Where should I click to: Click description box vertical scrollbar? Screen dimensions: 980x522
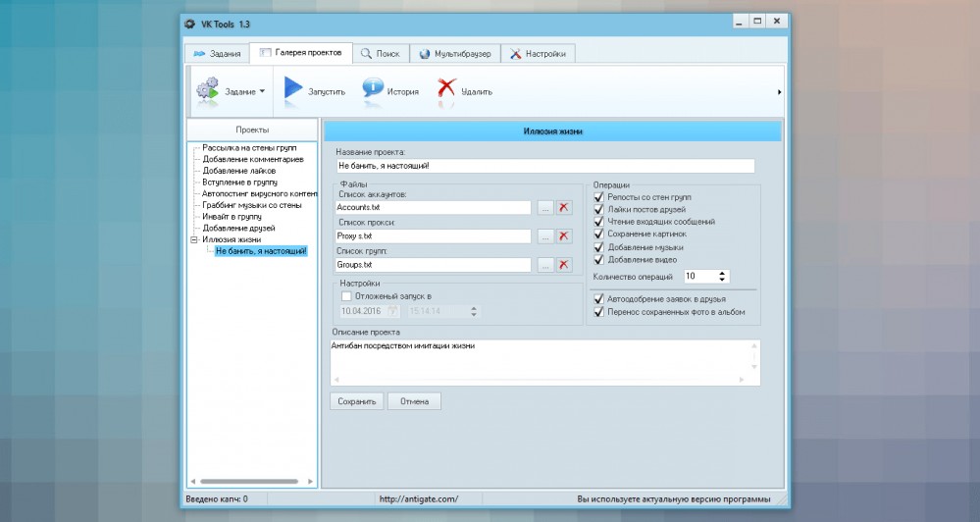pyautogui.click(x=753, y=356)
